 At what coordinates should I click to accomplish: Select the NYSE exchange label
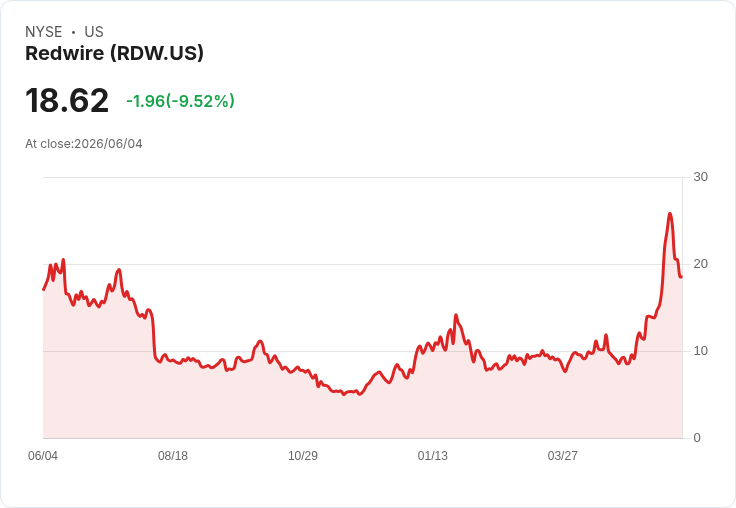click(x=44, y=32)
